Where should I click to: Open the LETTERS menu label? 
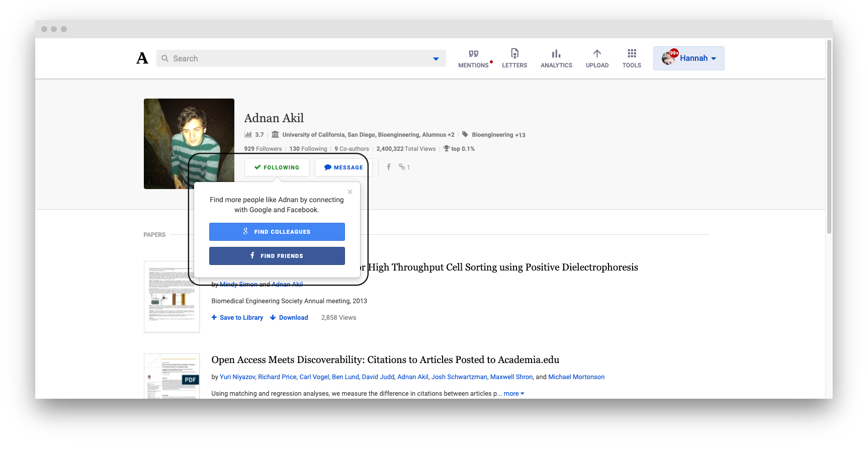[x=514, y=65]
